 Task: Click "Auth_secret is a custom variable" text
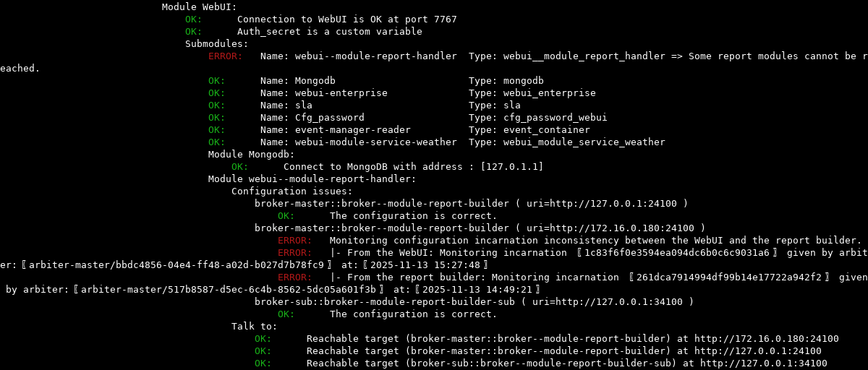[x=329, y=32]
